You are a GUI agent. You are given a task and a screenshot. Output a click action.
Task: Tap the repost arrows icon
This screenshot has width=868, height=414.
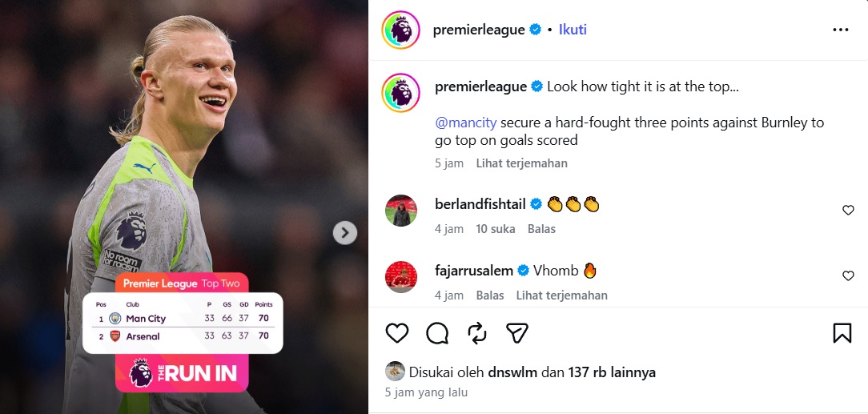[x=477, y=333]
